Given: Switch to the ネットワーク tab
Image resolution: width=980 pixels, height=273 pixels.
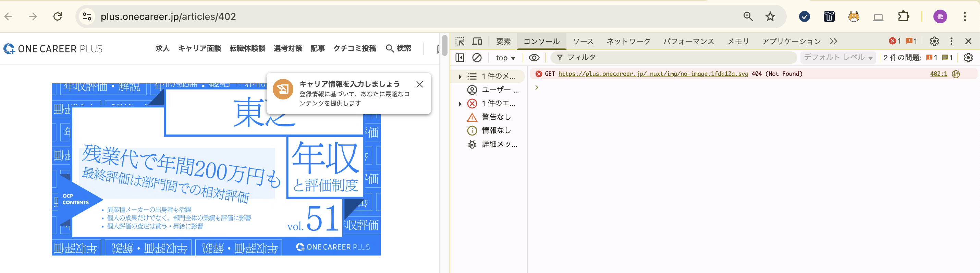Looking at the screenshot, I should (628, 41).
